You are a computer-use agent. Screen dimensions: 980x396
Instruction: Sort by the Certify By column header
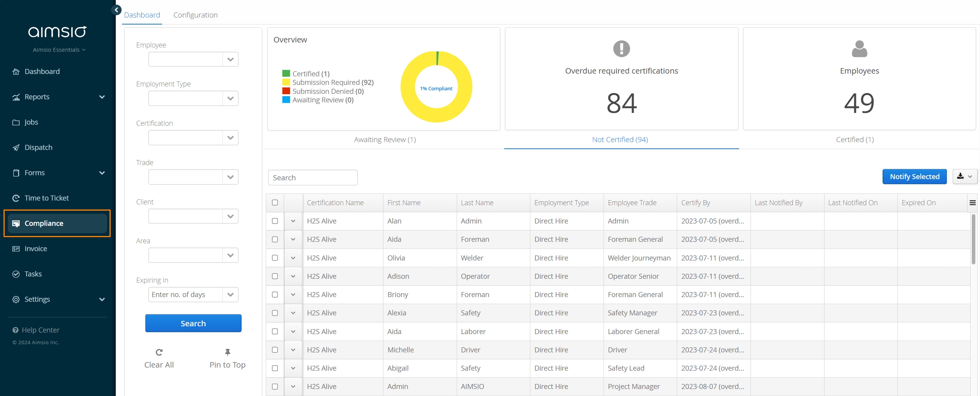click(x=696, y=203)
